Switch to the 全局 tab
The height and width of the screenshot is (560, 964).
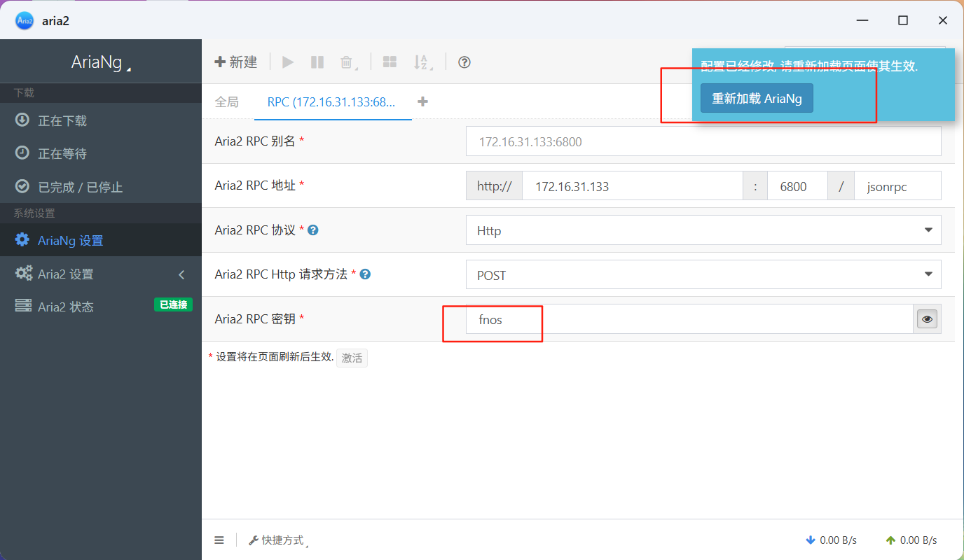(x=227, y=102)
